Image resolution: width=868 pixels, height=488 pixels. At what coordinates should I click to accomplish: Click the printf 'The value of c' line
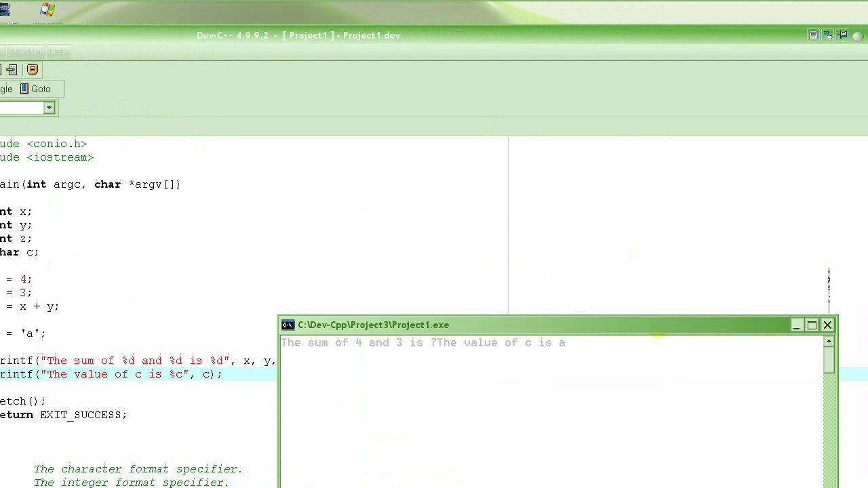(111, 374)
